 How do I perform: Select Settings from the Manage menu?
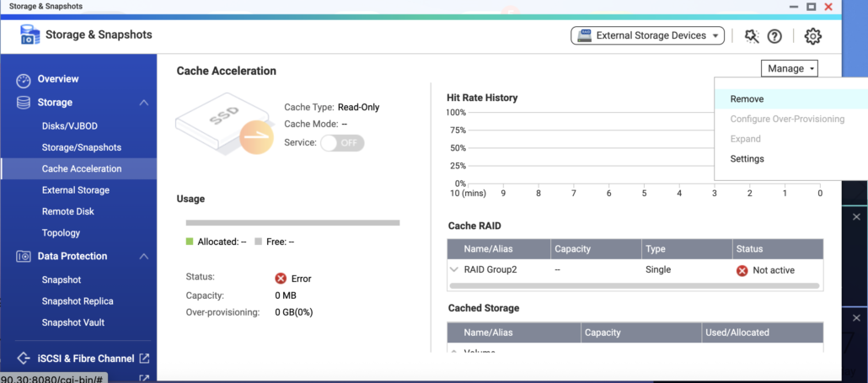[791, 158]
